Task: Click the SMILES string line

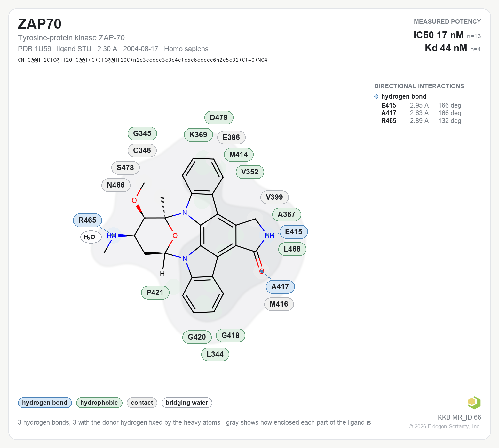Action: (143, 60)
